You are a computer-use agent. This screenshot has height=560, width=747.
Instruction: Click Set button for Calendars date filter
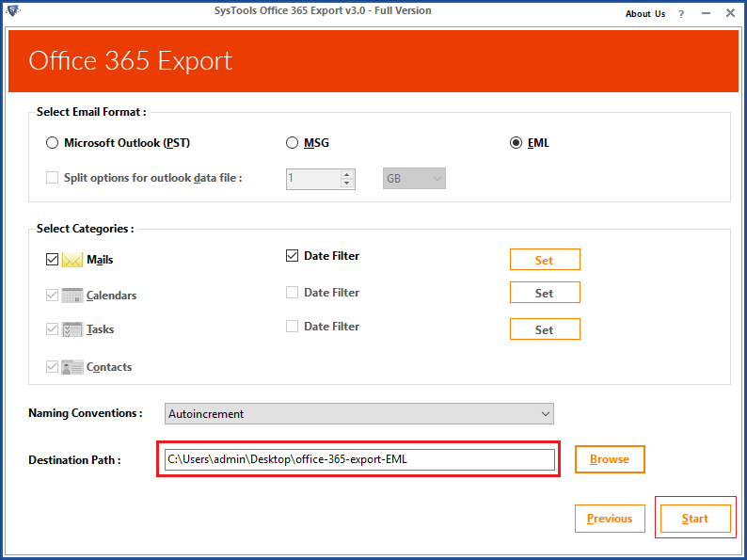545,293
